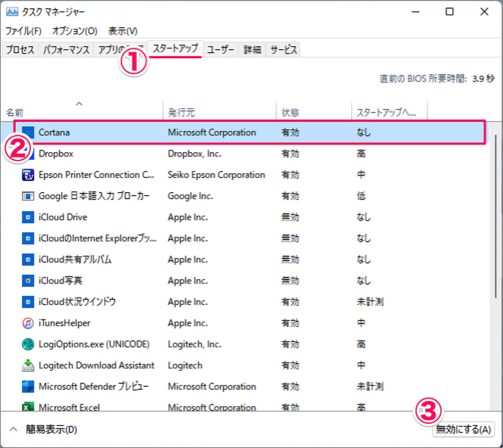The height and width of the screenshot is (448, 503).
Task: Click the iCloud状況ウインドウ row icon
Action: tap(28, 302)
